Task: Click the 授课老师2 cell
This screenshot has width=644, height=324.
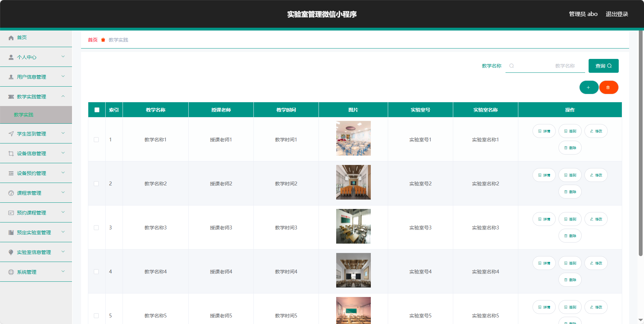Action: pos(221,184)
